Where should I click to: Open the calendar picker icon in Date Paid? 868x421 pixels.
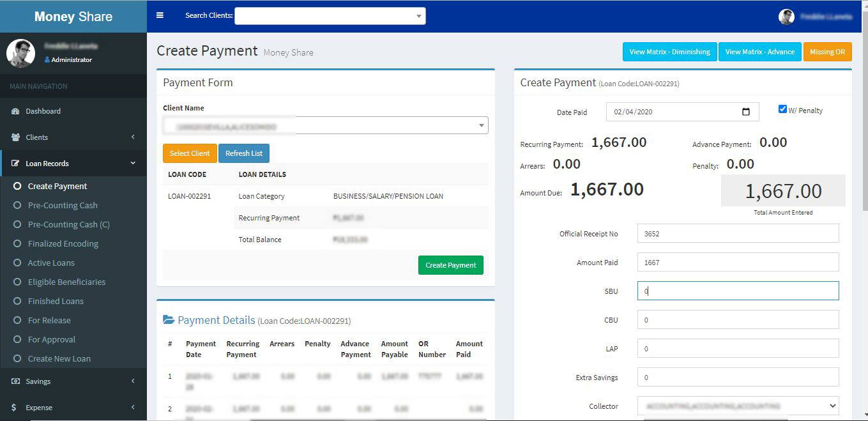[746, 112]
